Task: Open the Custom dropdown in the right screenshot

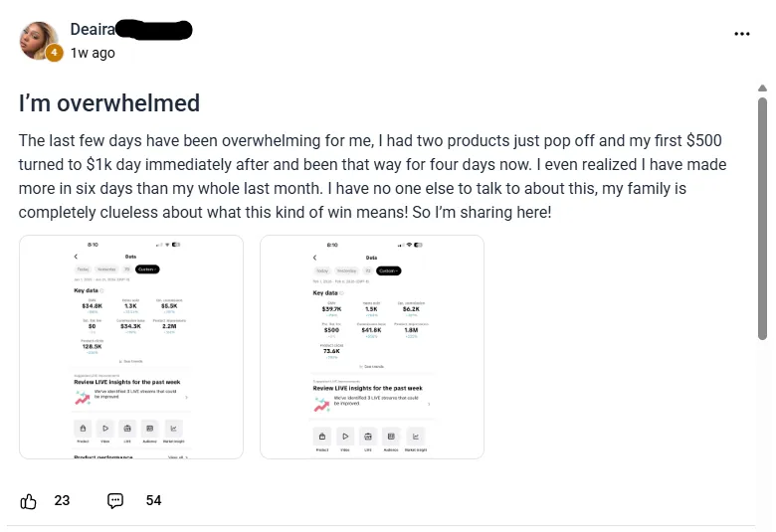Action: tap(389, 270)
